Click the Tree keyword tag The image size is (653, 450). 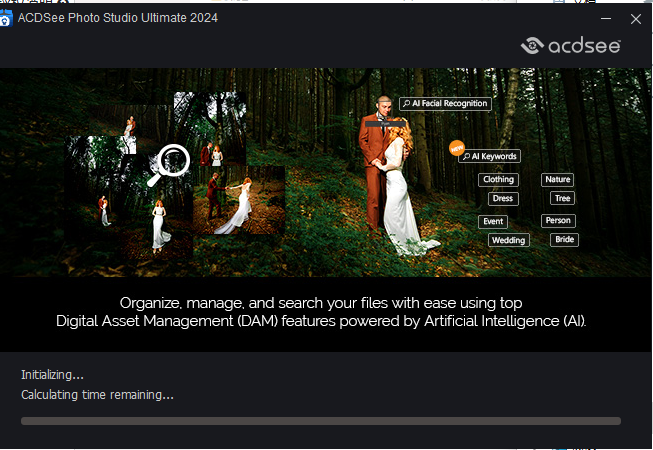(x=563, y=198)
